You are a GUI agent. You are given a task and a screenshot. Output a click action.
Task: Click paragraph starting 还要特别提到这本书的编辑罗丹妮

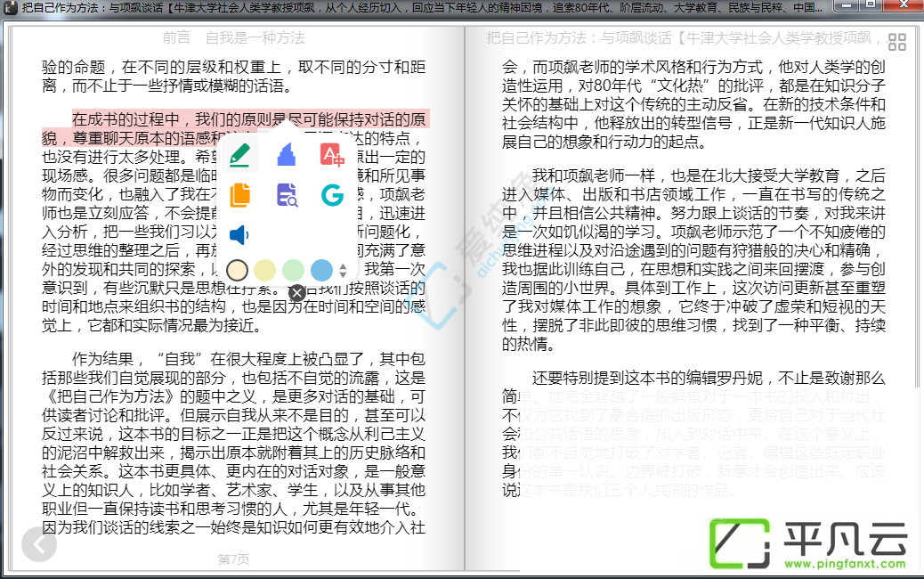tap(693, 434)
